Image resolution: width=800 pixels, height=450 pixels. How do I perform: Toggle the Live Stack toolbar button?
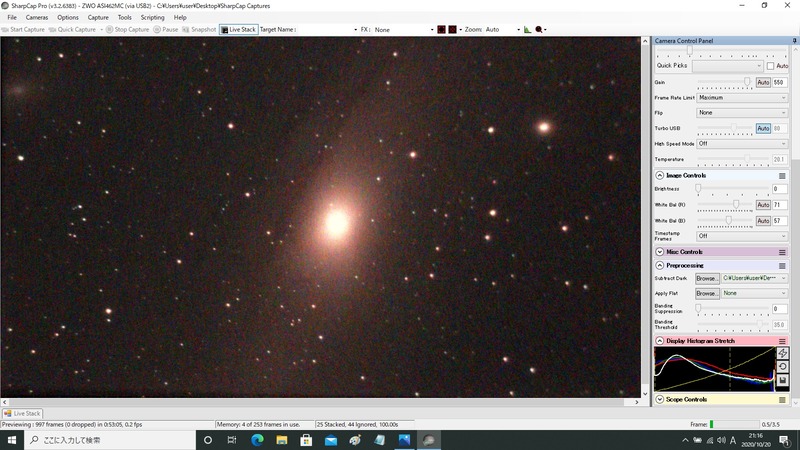click(238, 30)
